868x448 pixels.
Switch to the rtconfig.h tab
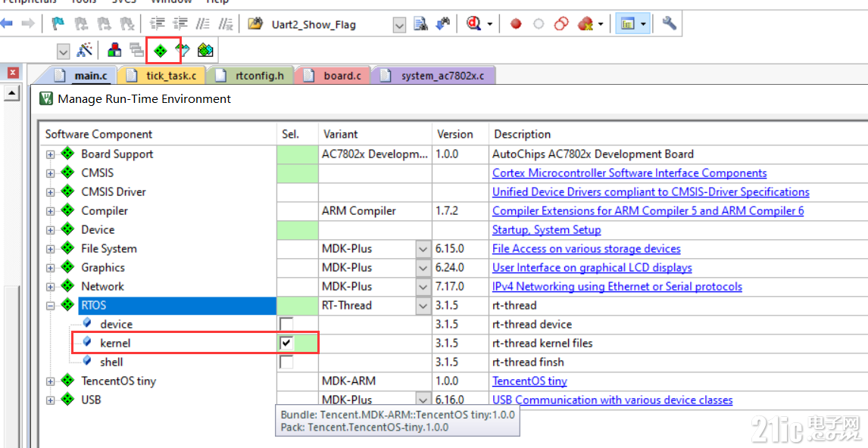(x=252, y=75)
